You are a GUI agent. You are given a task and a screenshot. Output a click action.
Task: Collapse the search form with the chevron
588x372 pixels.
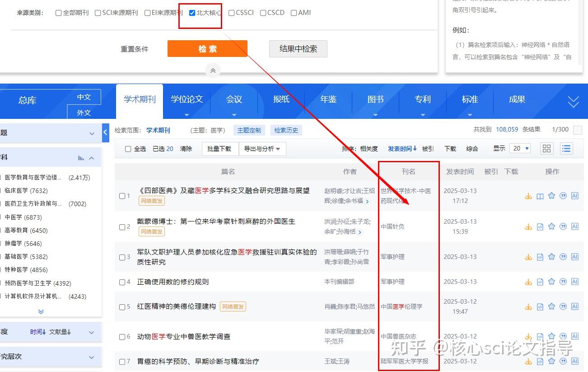tap(212, 70)
